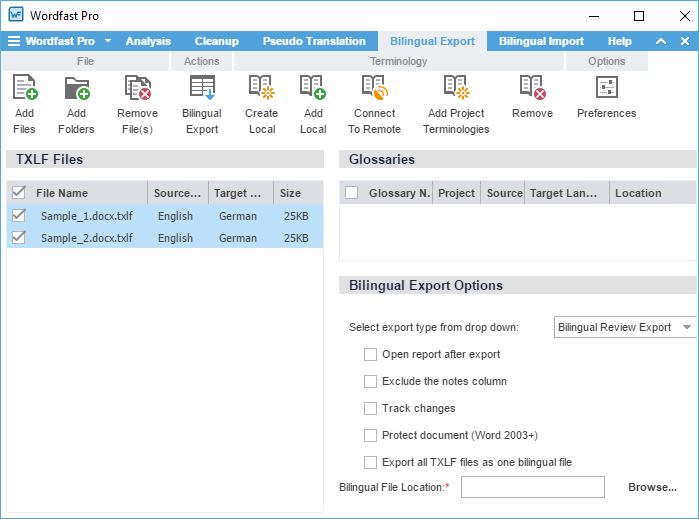Uncheck Sample_1.docx.txlf file checkbox
This screenshot has width=699, height=519.
pyautogui.click(x=17, y=216)
